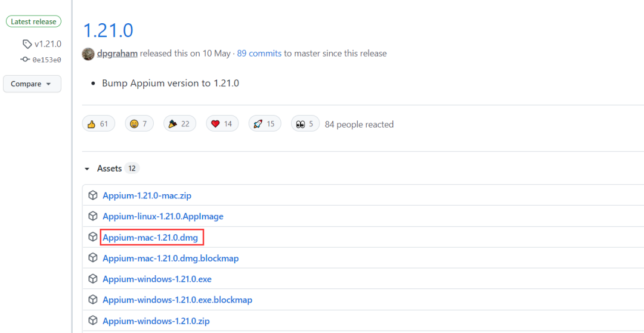Screen dimensions: 644x333
Task: Open commit 0e153e0
Action: [x=47, y=60]
